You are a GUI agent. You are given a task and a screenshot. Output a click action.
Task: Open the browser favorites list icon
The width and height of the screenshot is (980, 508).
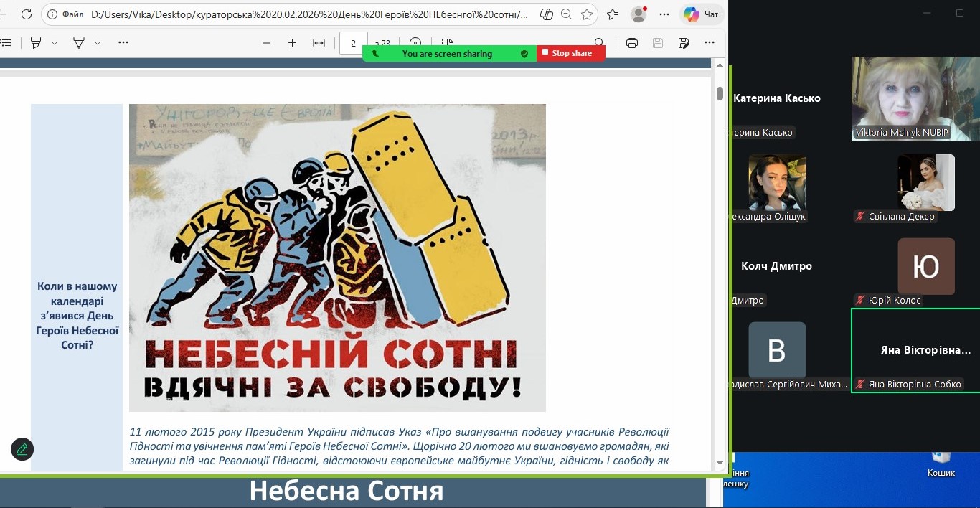(613, 14)
